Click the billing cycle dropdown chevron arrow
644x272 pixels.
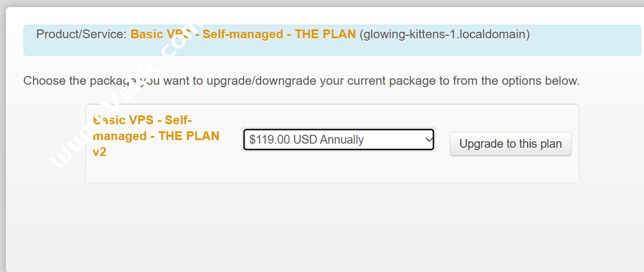(428, 140)
